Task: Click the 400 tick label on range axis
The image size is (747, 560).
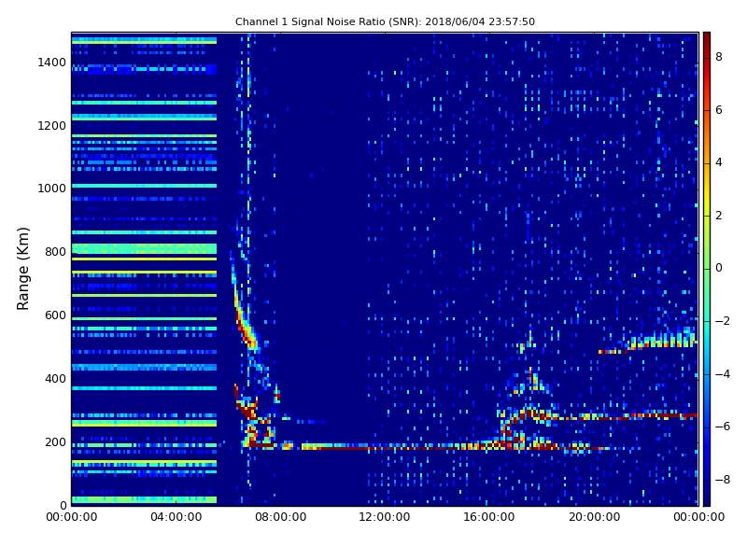Action: coord(56,379)
